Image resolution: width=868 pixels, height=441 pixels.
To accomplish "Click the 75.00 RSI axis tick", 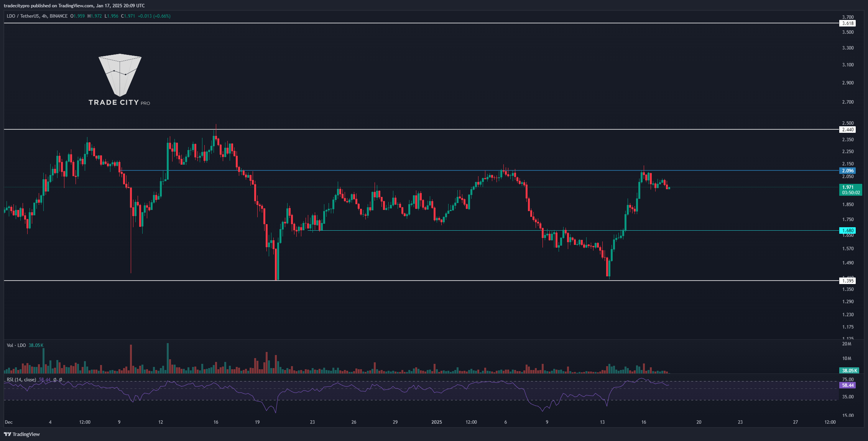I will tap(848, 380).
